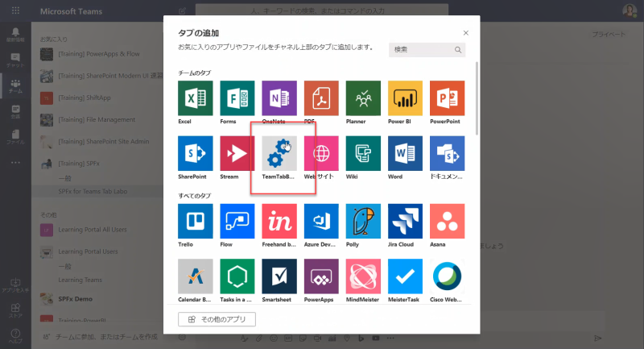Open チャット in the Teams sidebar
This screenshot has height=349, width=644.
pyautogui.click(x=15, y=60)
